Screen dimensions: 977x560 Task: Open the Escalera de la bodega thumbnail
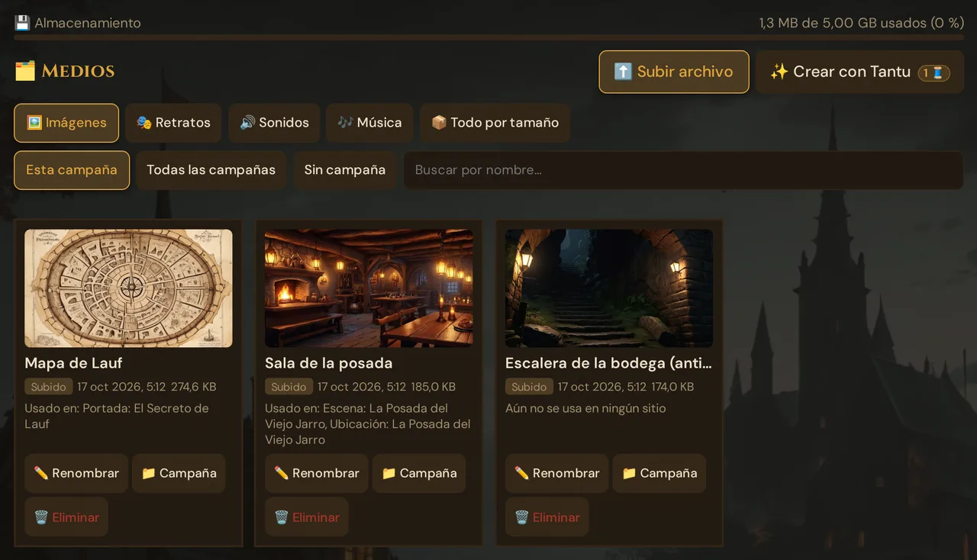click(x=609, y=288)
